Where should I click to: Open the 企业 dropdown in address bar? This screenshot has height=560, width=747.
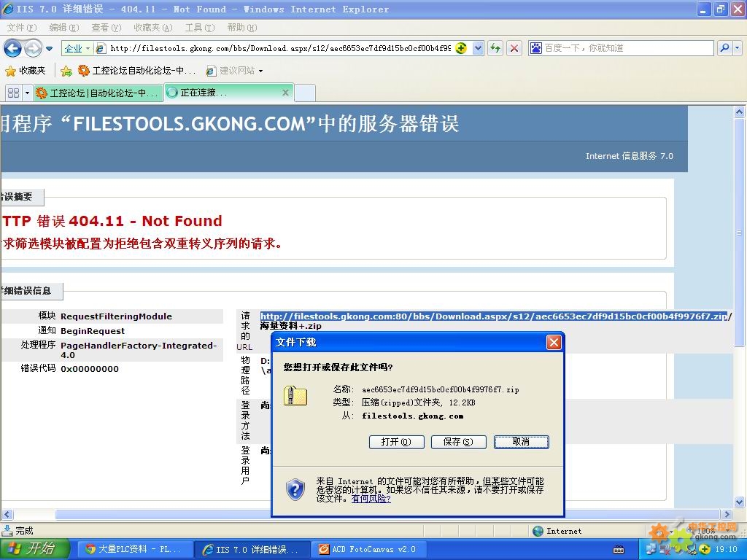pyautogui.click(x=77, y=48)
